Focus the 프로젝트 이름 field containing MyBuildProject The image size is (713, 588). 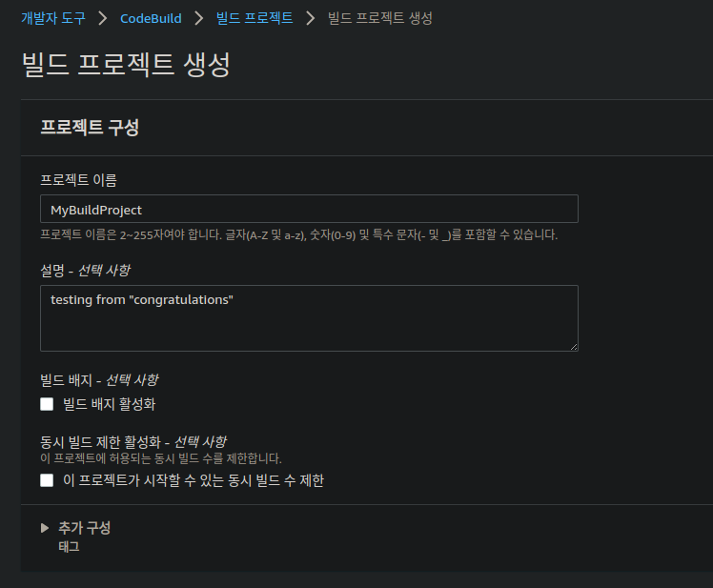(x=309, y=209)
